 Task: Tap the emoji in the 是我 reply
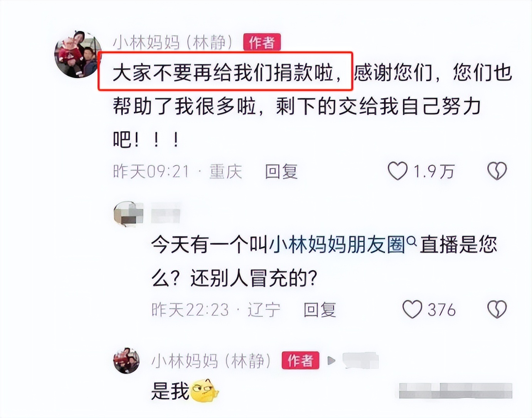[204, 391]
